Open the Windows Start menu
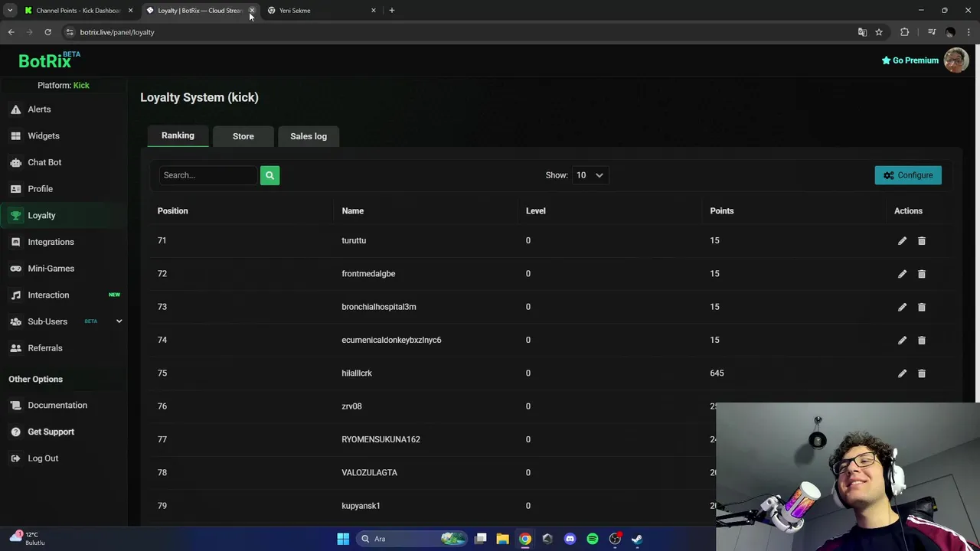The width and height of the screenshot is (980, 551). [343, 539]
